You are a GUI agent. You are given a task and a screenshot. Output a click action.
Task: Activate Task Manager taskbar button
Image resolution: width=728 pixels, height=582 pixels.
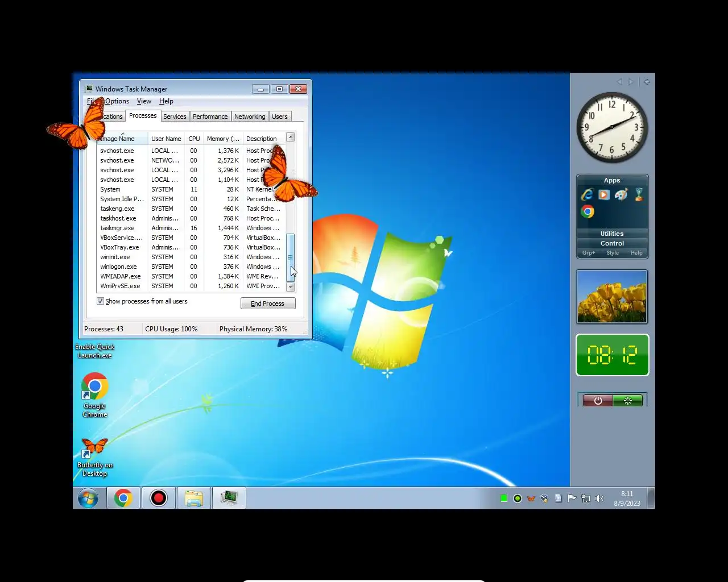click(229, 498)
